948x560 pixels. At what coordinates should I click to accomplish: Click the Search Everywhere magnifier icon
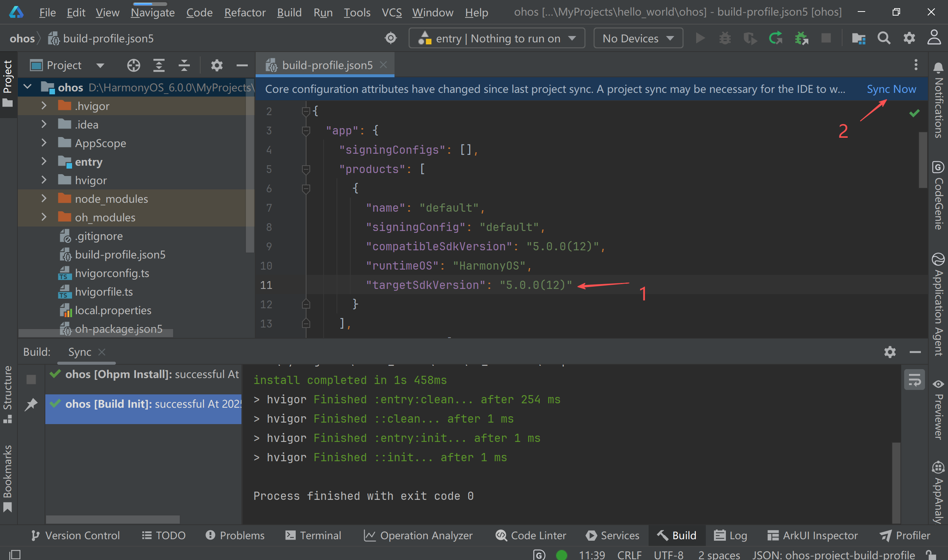[x=883, y=38]
